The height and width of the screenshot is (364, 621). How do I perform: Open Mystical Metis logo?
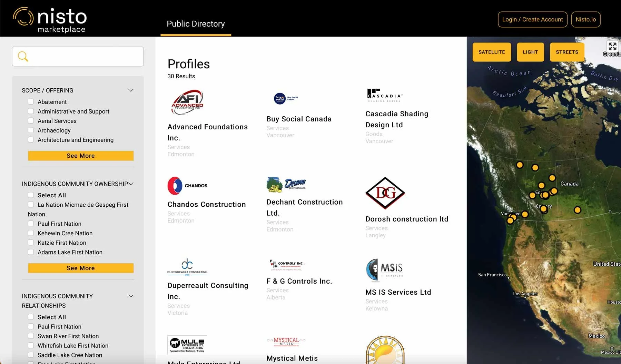pyautogui.click(x=286, y=342)
